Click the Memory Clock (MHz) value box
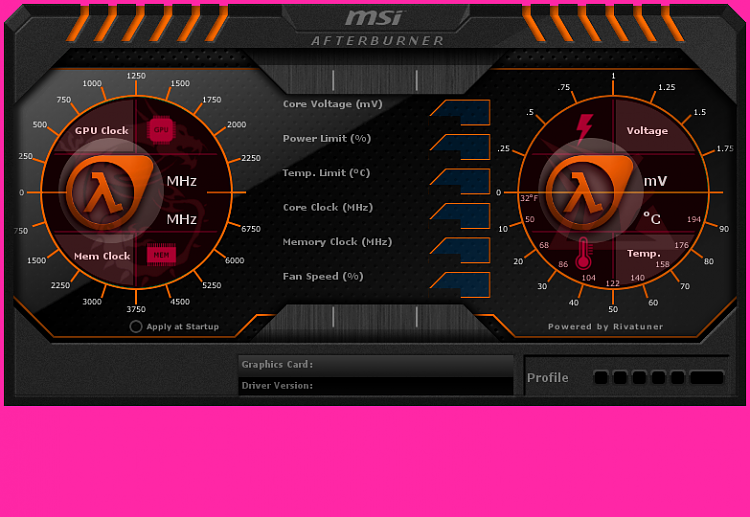750x517 pixels. point(461,251)
